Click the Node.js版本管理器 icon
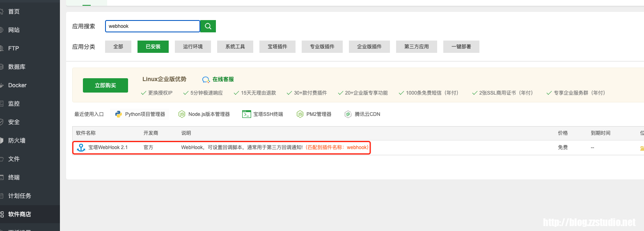The height and width of the screenshot is (231, 644). coord(182,114)
